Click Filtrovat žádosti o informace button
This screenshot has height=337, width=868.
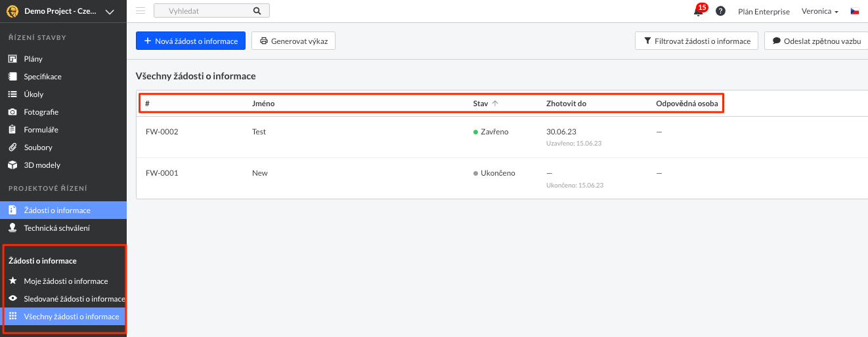(696, 41)
